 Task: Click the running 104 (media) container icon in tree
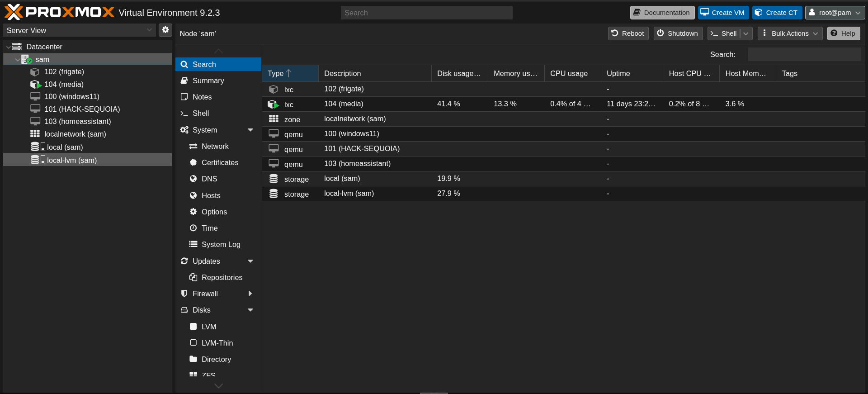click(35, 85)
